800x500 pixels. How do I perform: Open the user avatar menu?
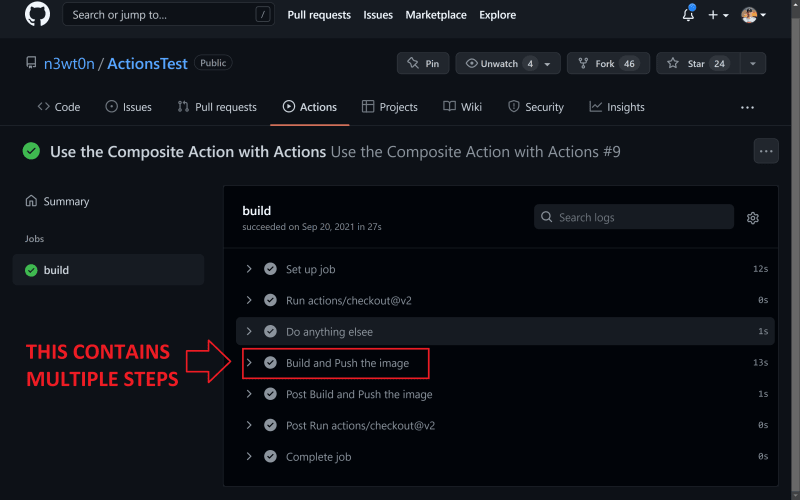(x=754, y=15)
